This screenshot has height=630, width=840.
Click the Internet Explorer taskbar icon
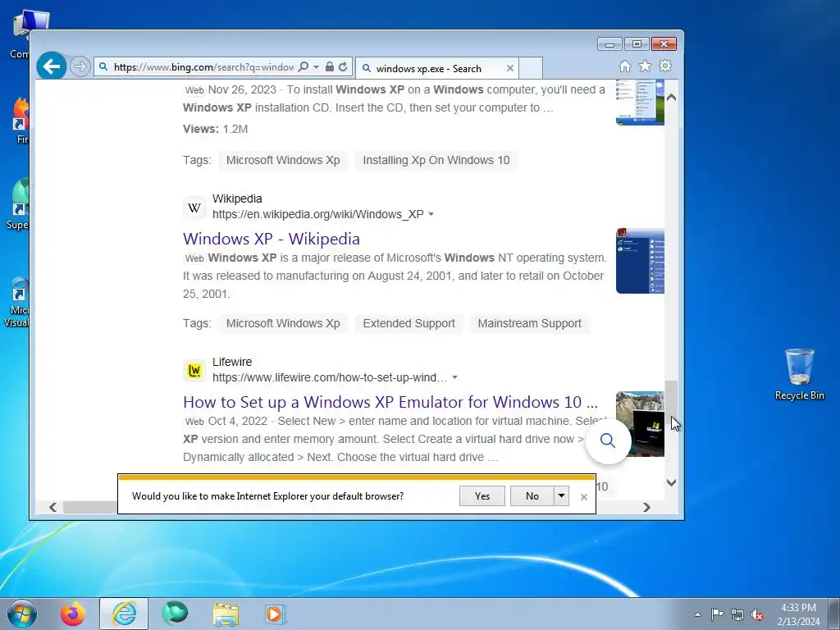coord(124,614)
